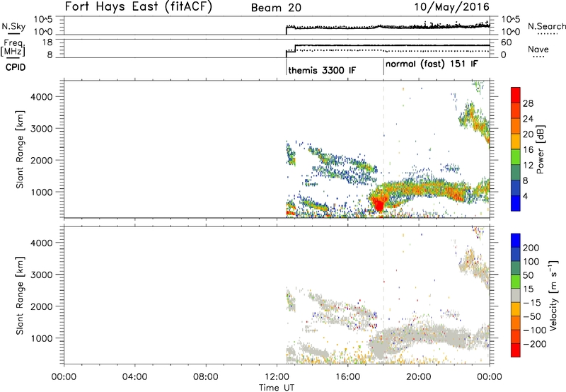The width and height of the screenshot is (566, 392).
Task: Click the 'Freq. [MHz]' axis label
Action: 13,47
